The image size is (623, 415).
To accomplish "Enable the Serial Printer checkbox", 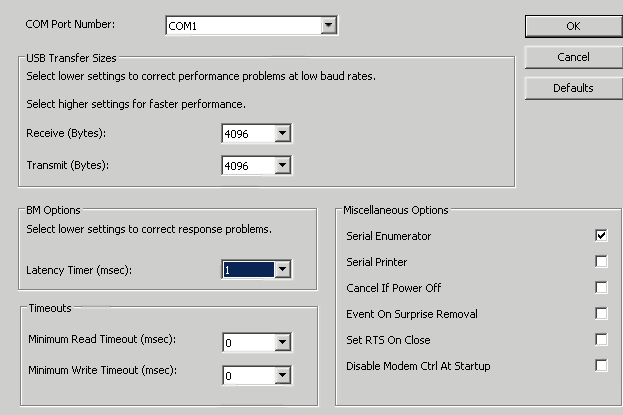I will point(601,262).
